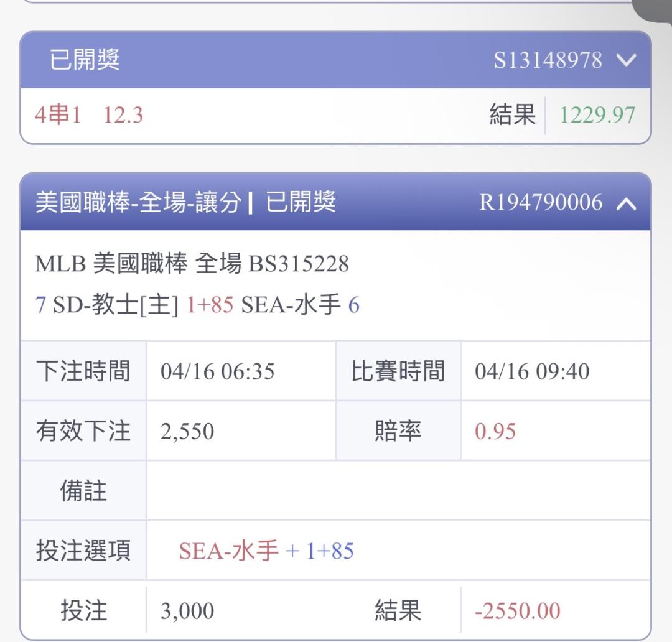Tap the 投注選項 selection SEA-水手 + 1+85
This screenshot has width=672, height=642.
(x=266, y=551)
